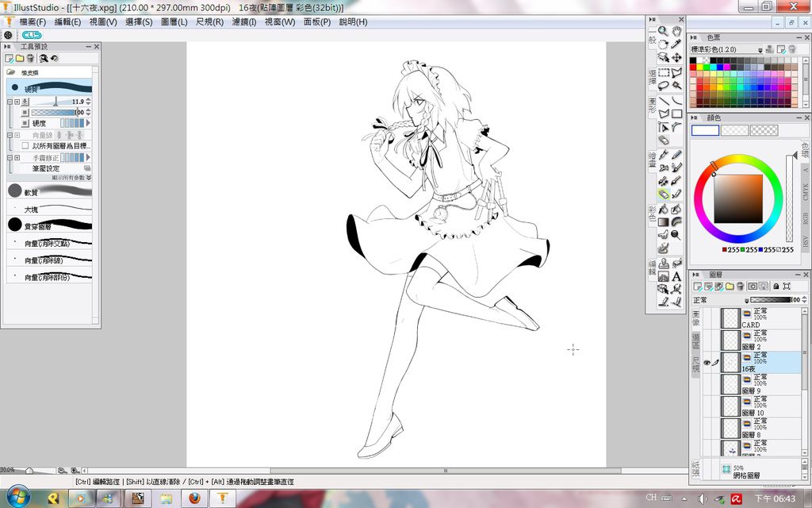Viewport: 812px width, 508px height.
Task: Select the Magic wand tool
Action: click(677, 84)
